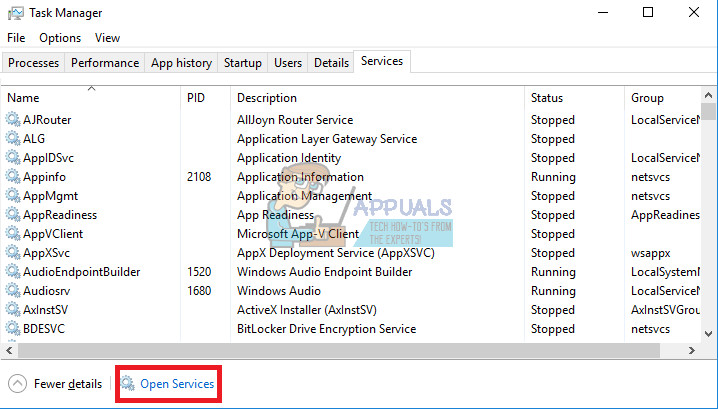Click Application Layer Gateway Service description

click(x=327, y=139)
